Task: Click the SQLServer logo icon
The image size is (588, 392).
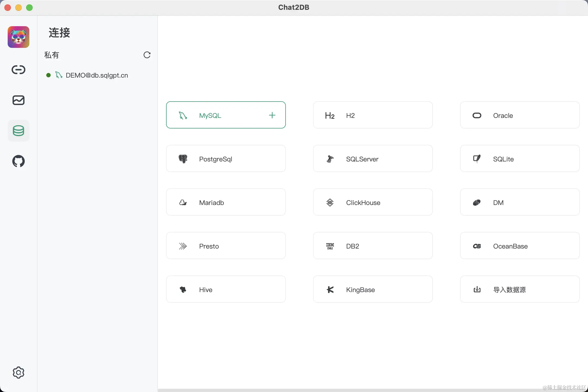Action: (x=330, y=159)
